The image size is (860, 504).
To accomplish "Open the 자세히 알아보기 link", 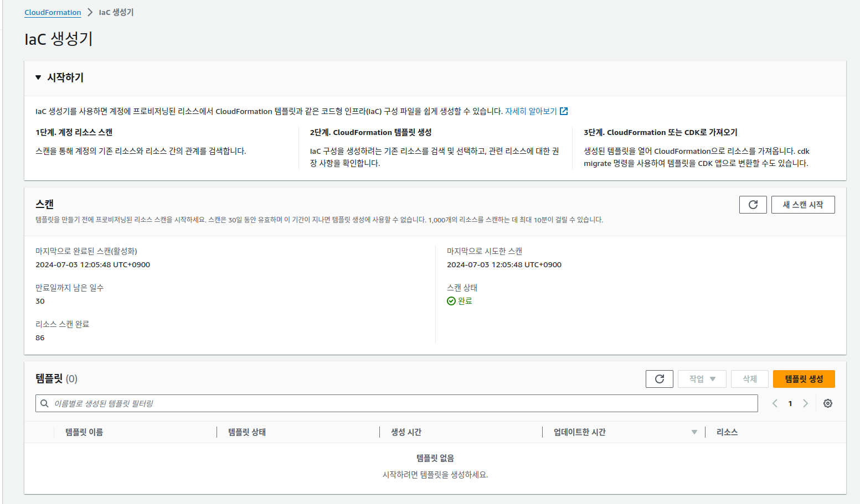I will coord(531,111).
